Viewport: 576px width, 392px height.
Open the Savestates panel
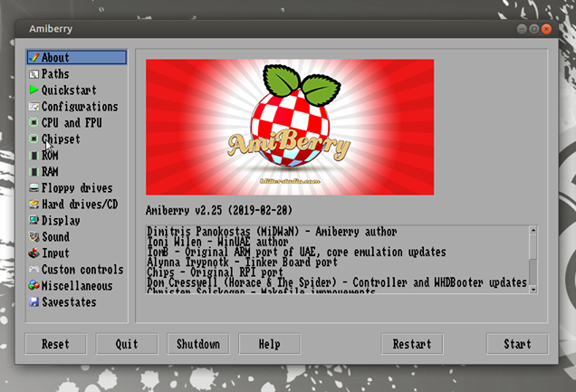point(69,302)
